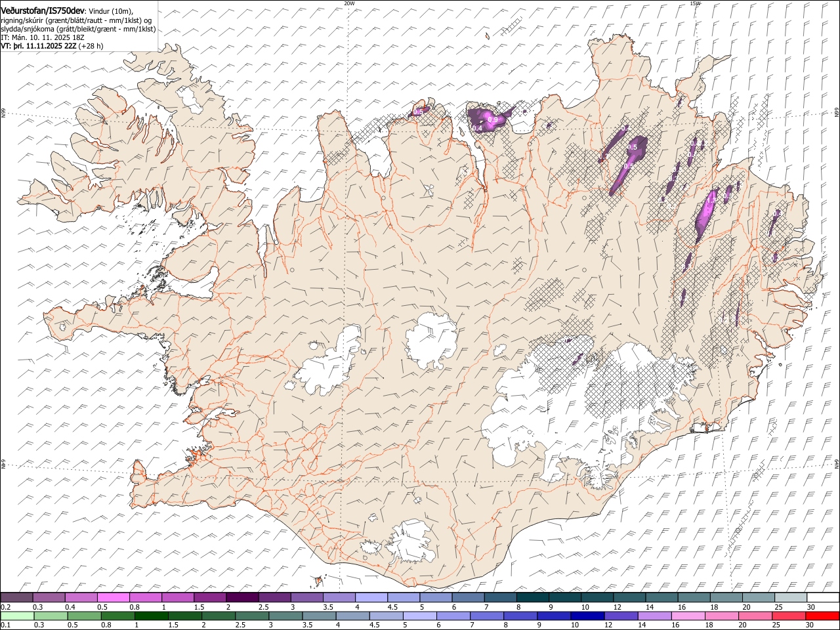
Task: Pick the light pink 16 swatch in bottom legend row
Action: pos(688,616)
